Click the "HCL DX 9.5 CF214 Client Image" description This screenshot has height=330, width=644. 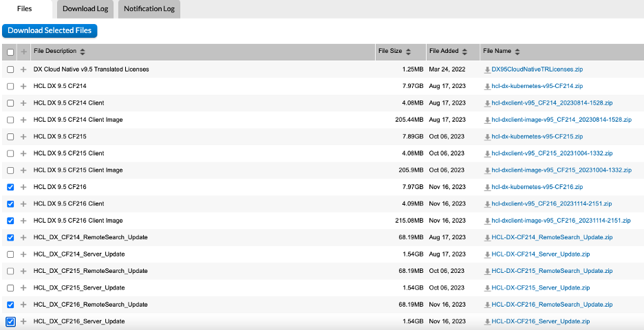(x=78, y=120)
